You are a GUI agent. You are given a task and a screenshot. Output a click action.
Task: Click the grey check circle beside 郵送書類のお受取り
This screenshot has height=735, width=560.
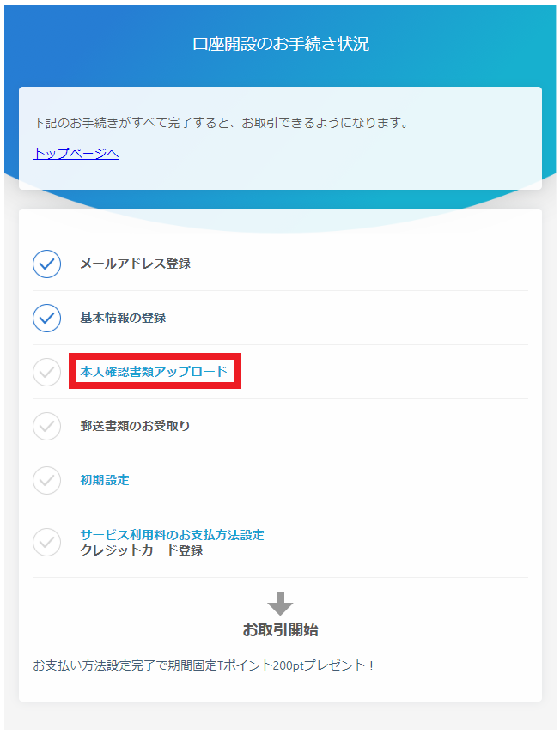[46, 426]
